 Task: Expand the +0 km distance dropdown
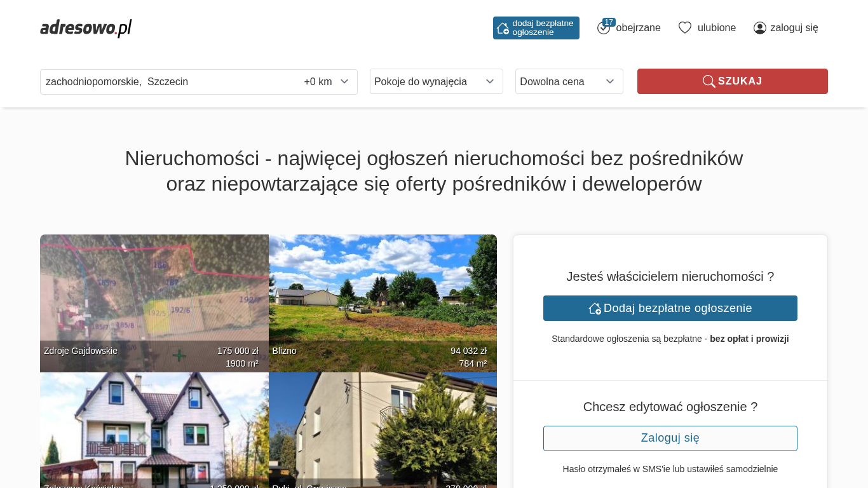click(327, 82)
